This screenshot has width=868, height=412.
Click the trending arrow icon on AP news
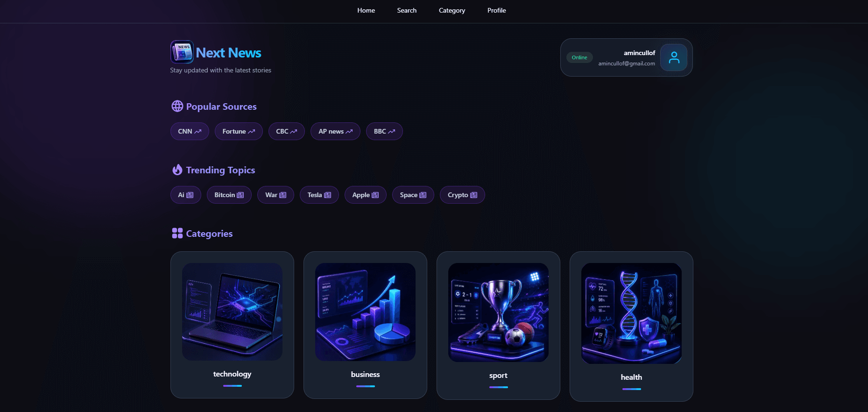349,131
